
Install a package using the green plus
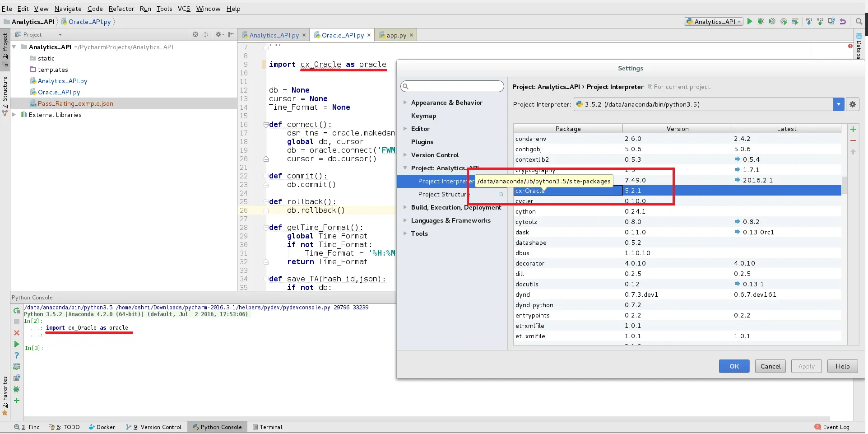pos(853,129)
